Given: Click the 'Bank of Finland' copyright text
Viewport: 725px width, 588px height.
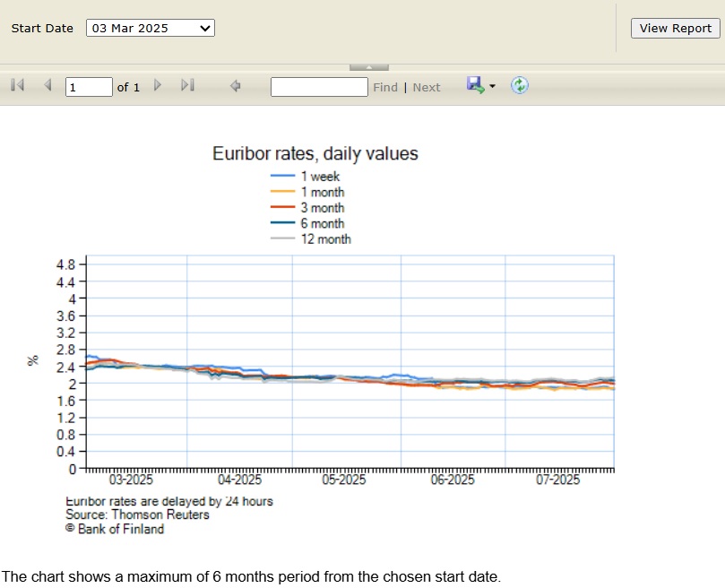Looking at the screenshot, I should (115, 529).
